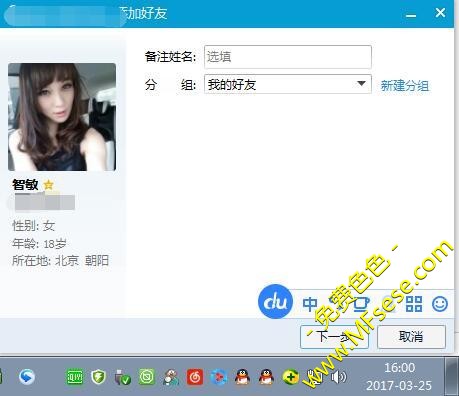
Task: Click the second QQ penguin tray icon
Action: (266, 377)
